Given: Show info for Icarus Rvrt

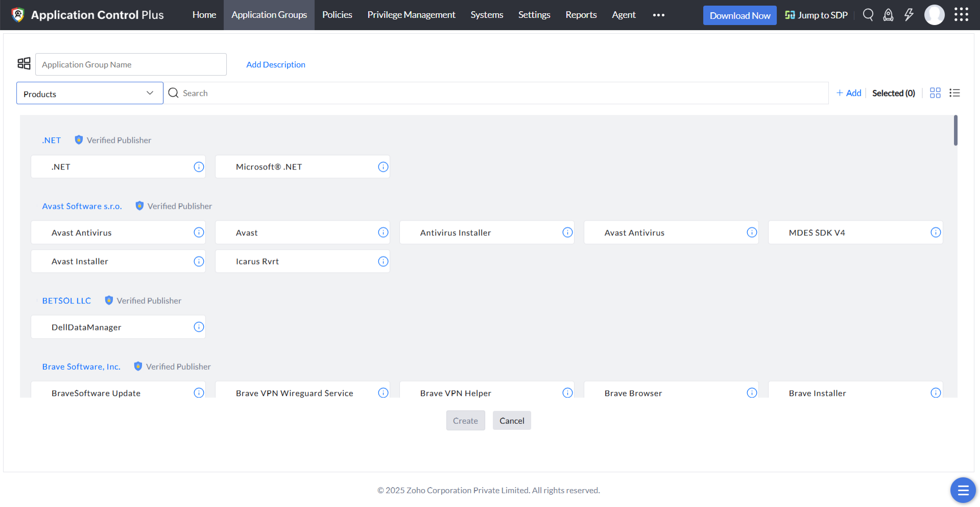Looking at the screenshot, I should click(383, 261).
